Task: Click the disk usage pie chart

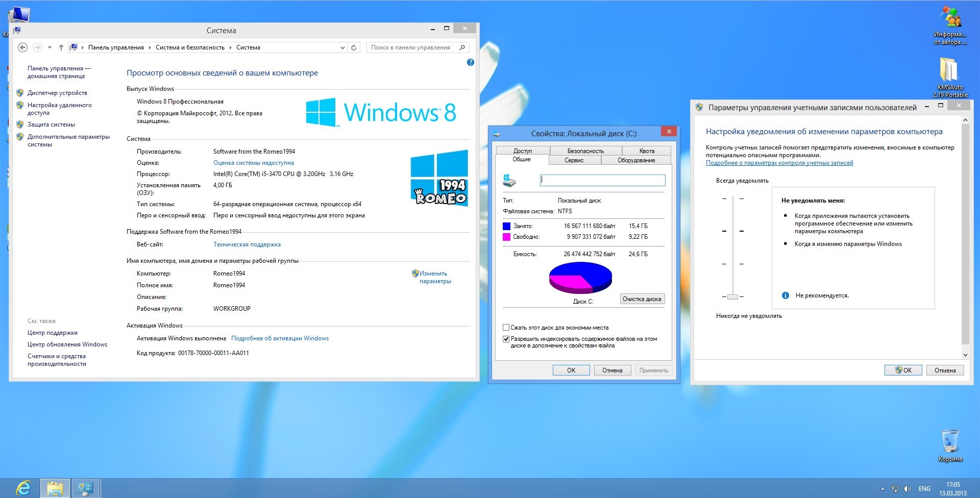Action: [x=580, y=277]
